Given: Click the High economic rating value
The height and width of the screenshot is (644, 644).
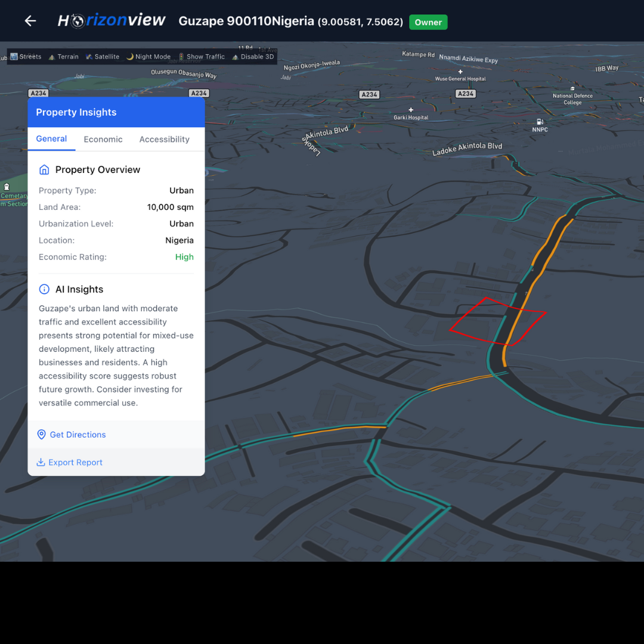Looking at the screenshot, I should (184, 256).
